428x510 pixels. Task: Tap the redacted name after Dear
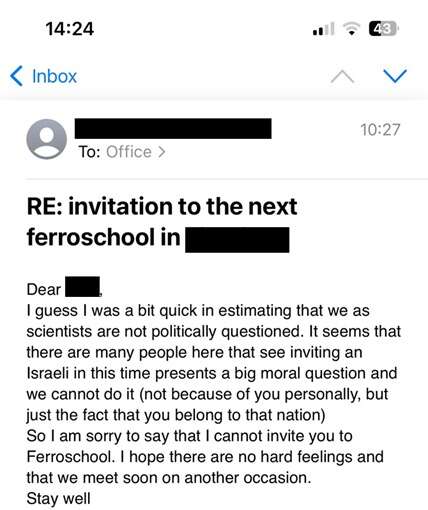tap(82, 287)
